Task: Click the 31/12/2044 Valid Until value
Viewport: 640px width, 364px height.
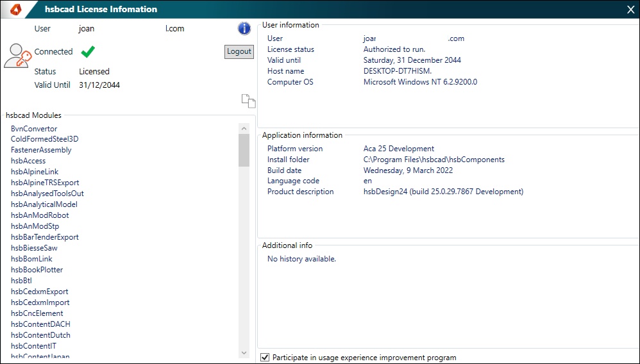Action: [x=99, y=85]
